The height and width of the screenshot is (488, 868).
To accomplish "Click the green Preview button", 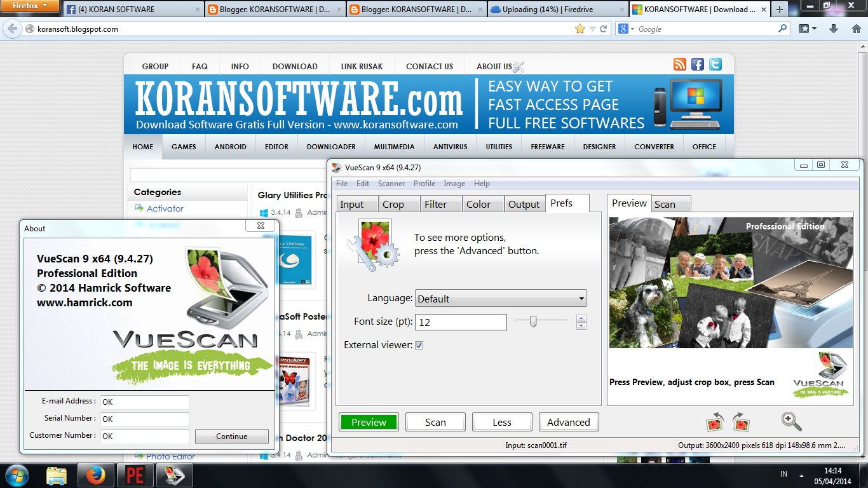I will click(x=369, y=422).
